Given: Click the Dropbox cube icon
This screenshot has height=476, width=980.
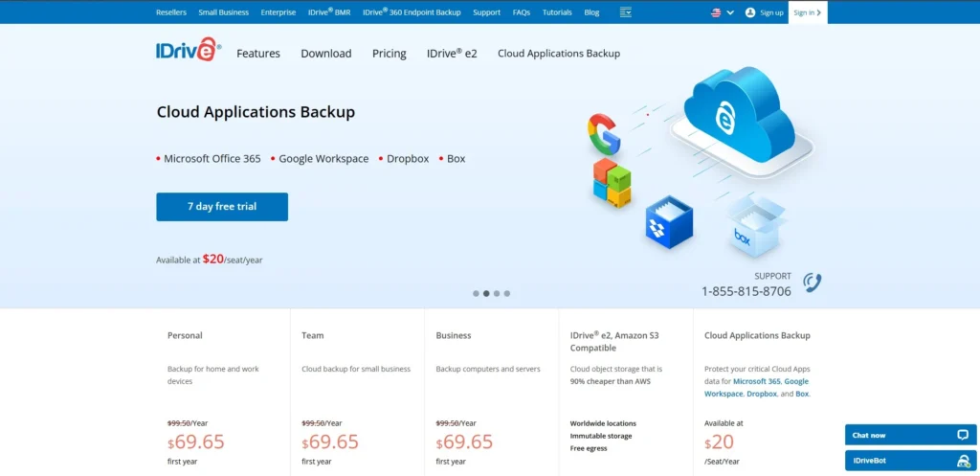Looking at the screenshot, I should pos(669,222).
